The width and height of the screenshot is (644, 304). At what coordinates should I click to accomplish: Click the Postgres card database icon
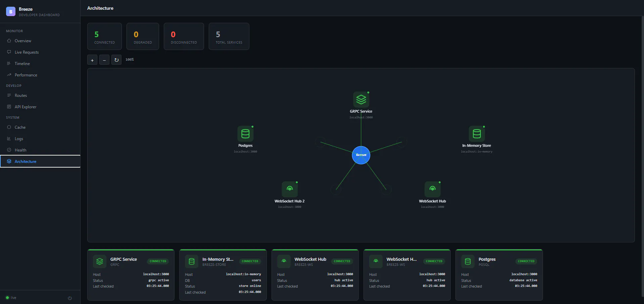pos(468,261)
